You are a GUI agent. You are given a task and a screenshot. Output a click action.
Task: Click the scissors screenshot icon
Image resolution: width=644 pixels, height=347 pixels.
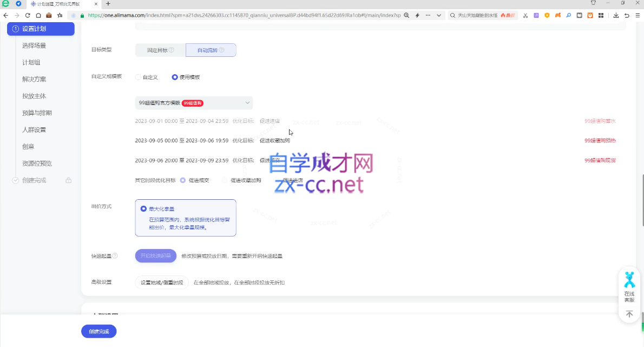[x=525, y=15]
